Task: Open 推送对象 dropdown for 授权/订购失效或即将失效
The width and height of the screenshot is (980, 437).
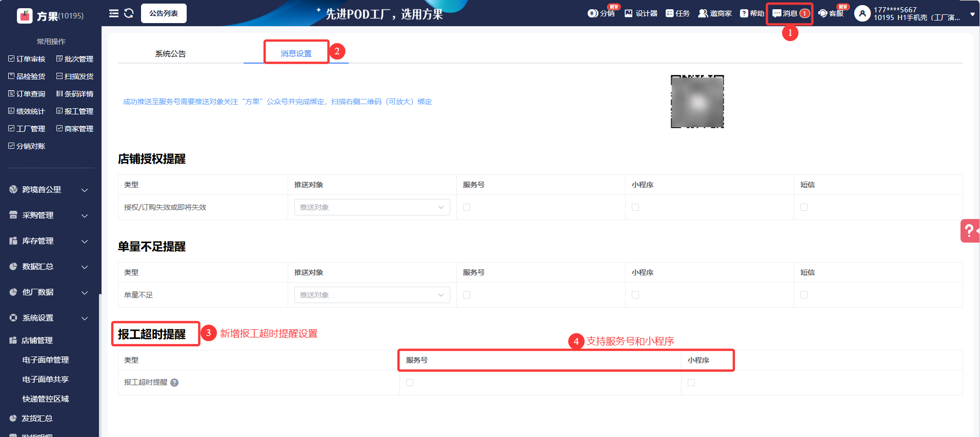Action: point(372,207)
